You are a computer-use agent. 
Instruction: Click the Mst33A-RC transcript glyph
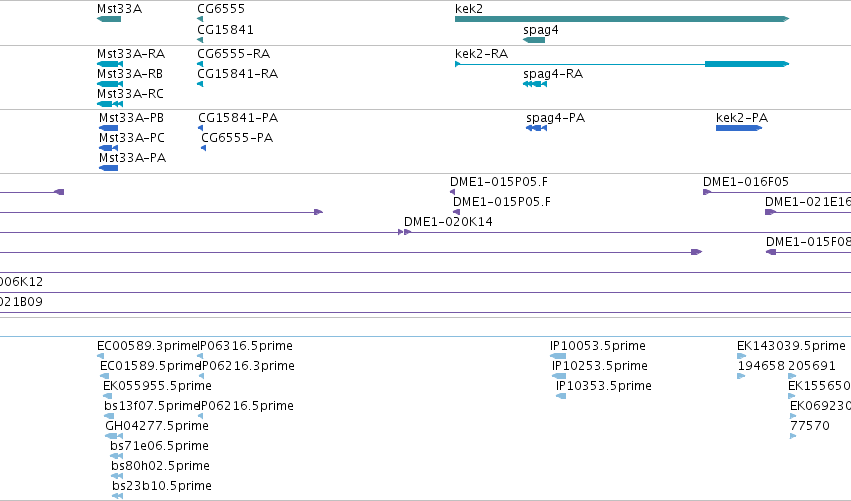[x=110, y=104]
